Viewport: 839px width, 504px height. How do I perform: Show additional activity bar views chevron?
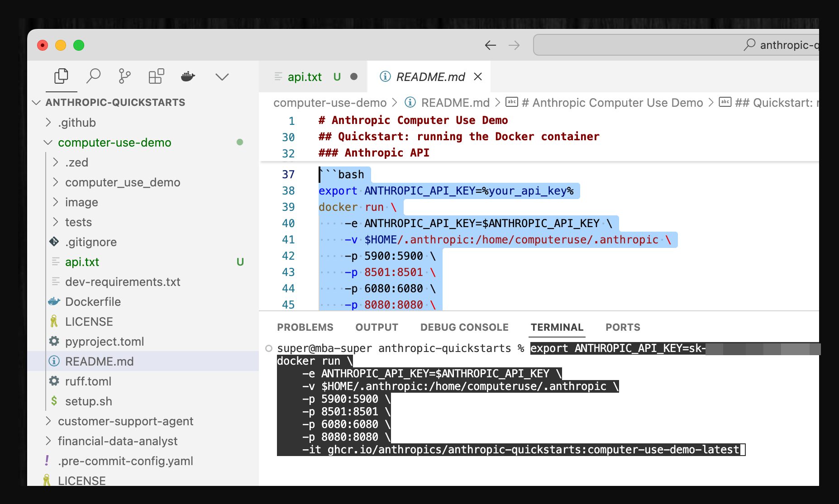point(222,77)
